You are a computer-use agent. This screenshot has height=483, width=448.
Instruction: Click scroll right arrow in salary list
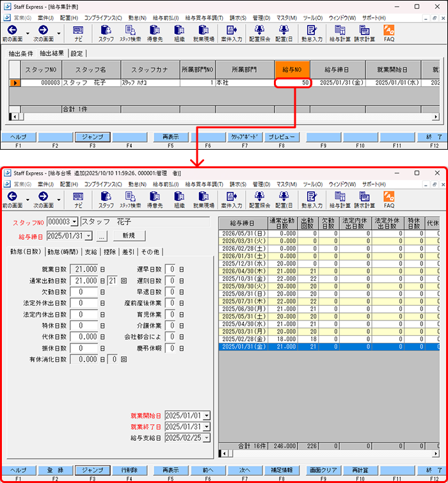click(x=436, y=454)
